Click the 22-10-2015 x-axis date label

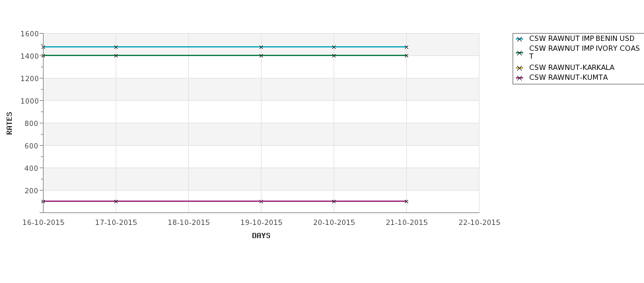click(x=480, y=223)
